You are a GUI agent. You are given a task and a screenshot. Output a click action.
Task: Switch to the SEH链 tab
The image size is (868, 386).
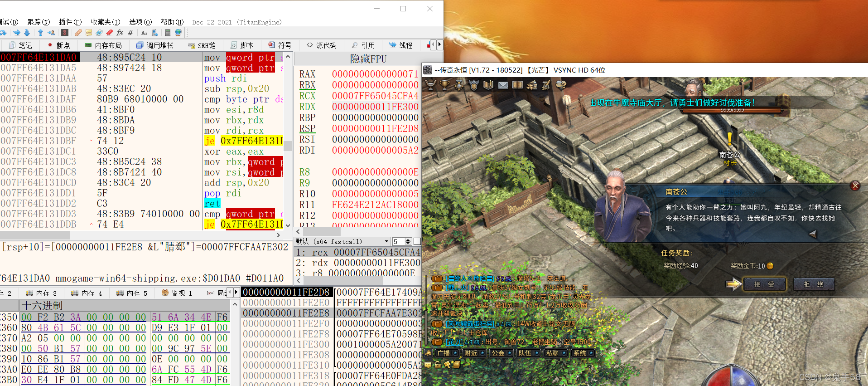(x=202, y=45)
